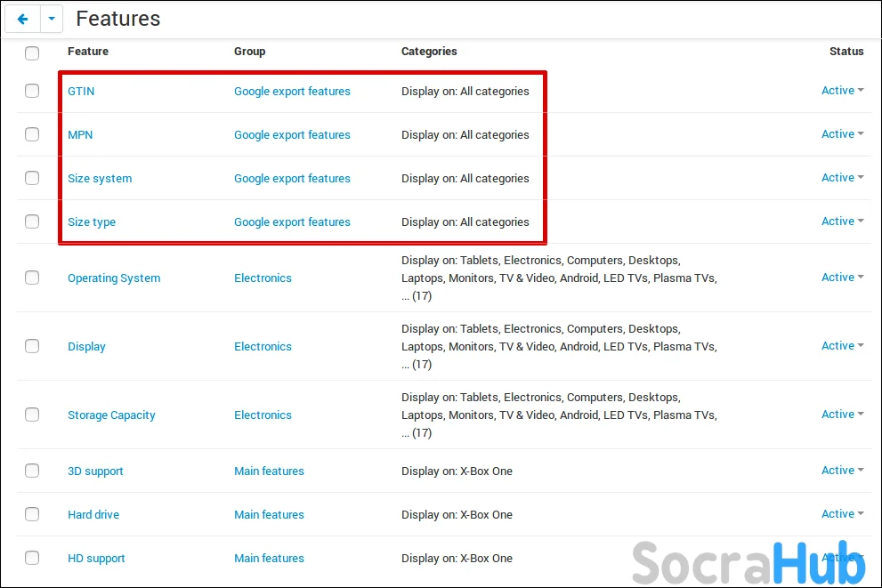Open Main features group for 3D support
This screenshot has height=588, width=882.
click(269, 471)
